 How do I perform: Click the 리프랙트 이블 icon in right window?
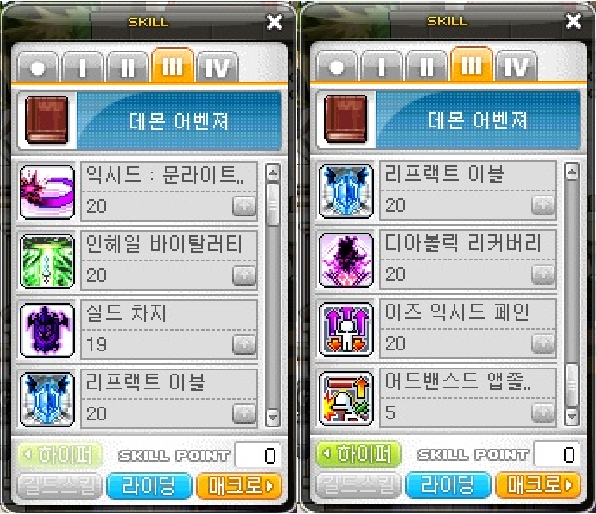pos(346,191)
